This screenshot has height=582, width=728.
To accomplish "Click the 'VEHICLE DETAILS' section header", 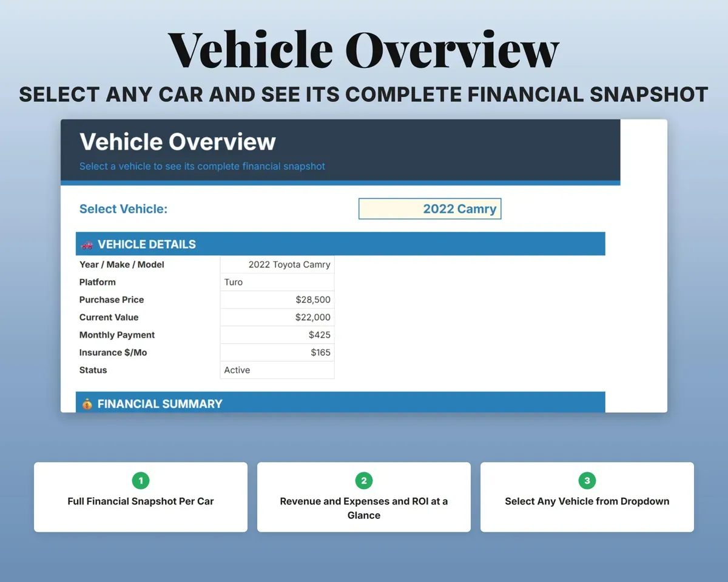I will [340, 244].
